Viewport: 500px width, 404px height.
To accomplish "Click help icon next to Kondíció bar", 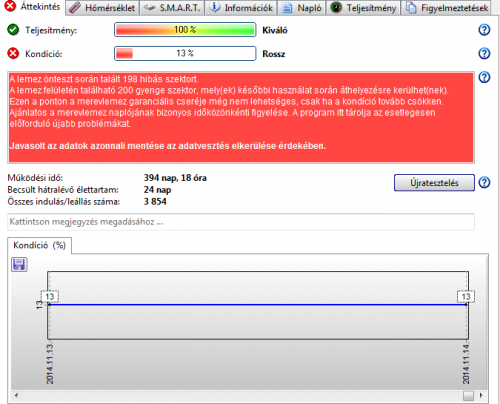I will pyautogui.click(x=484, y=53).
